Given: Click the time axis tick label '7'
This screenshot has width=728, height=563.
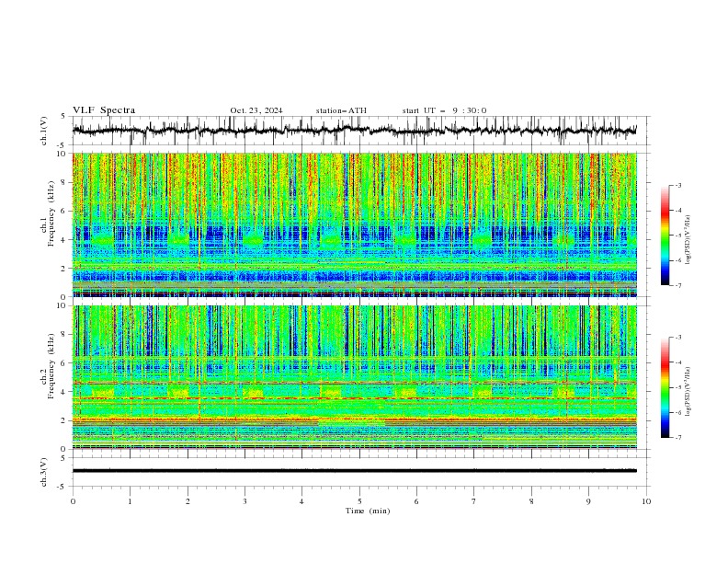Looking at the screenshot, I should [474, 501].
